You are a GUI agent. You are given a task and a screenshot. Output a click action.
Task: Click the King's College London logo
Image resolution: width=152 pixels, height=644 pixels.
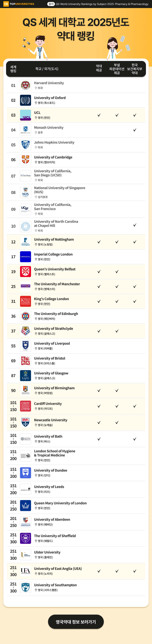point(26,301)
